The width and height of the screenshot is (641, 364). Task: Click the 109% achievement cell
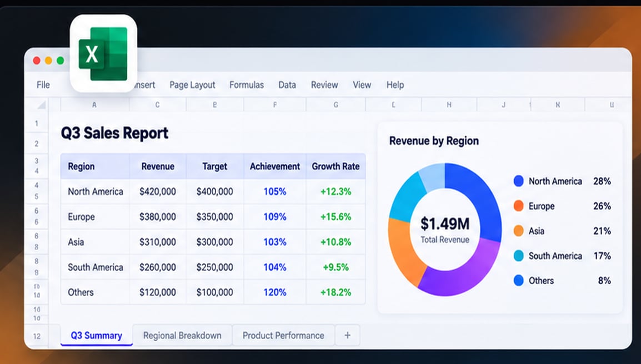tap(275, 217)
